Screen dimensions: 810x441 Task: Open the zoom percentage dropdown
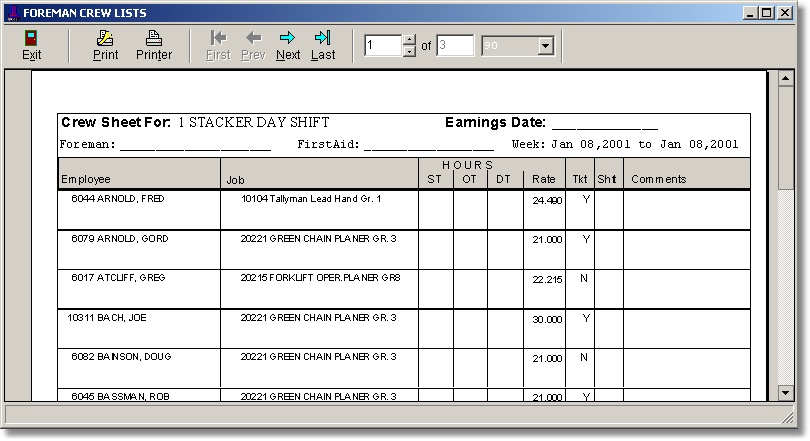(545, 46)
